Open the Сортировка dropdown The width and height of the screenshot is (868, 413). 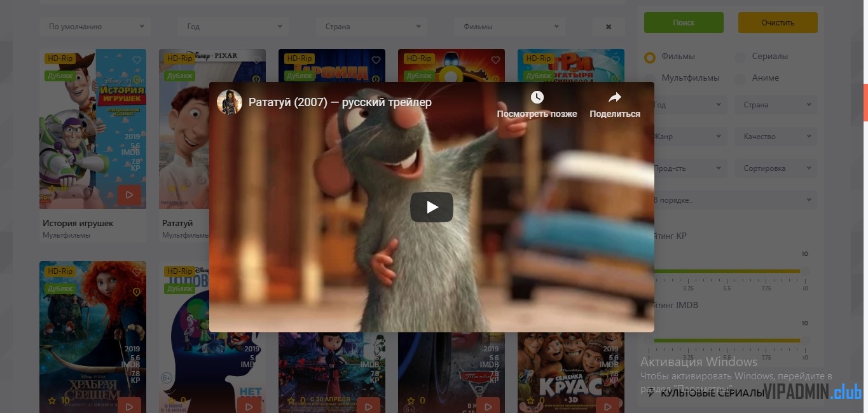coord(776,168)
